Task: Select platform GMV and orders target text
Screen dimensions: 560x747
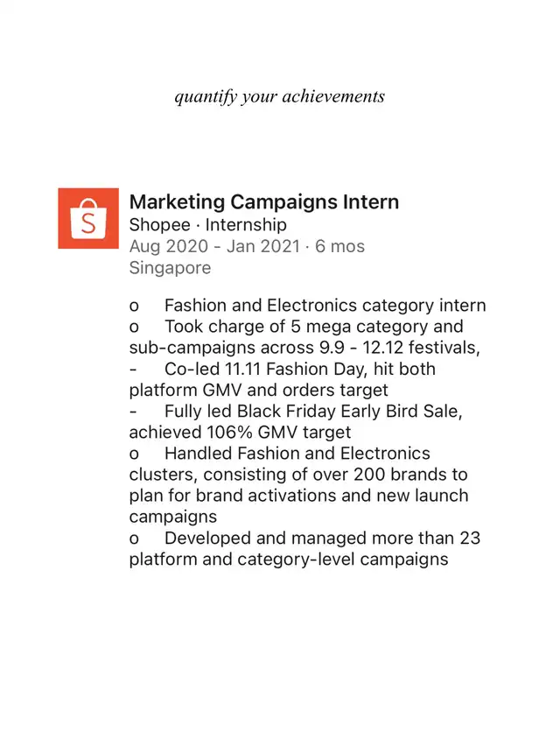Action: (x=259, y=391)
